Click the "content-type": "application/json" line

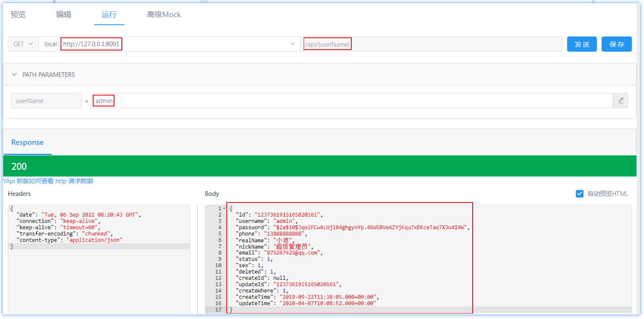pos(70,240)
